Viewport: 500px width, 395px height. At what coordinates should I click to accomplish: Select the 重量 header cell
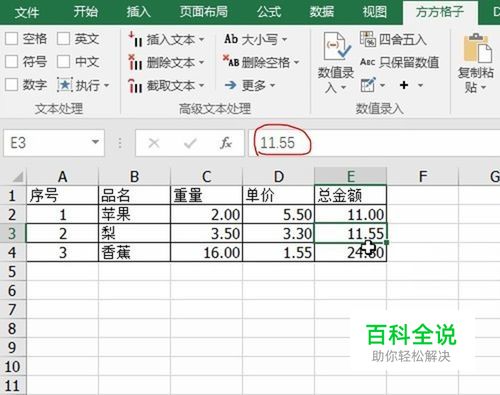pyautogui.click(x=207, y=195)
